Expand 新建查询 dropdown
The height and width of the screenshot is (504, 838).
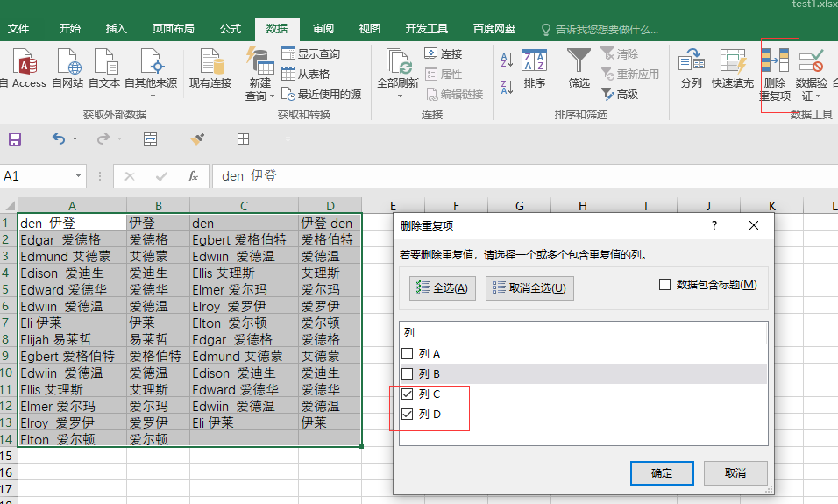(272, 96)
